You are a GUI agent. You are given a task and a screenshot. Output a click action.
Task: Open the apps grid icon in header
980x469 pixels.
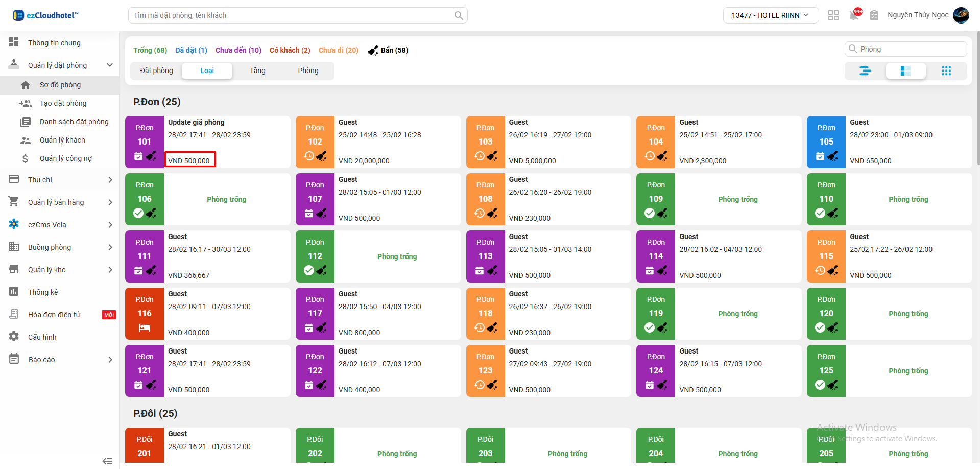(x=833, y=15)
